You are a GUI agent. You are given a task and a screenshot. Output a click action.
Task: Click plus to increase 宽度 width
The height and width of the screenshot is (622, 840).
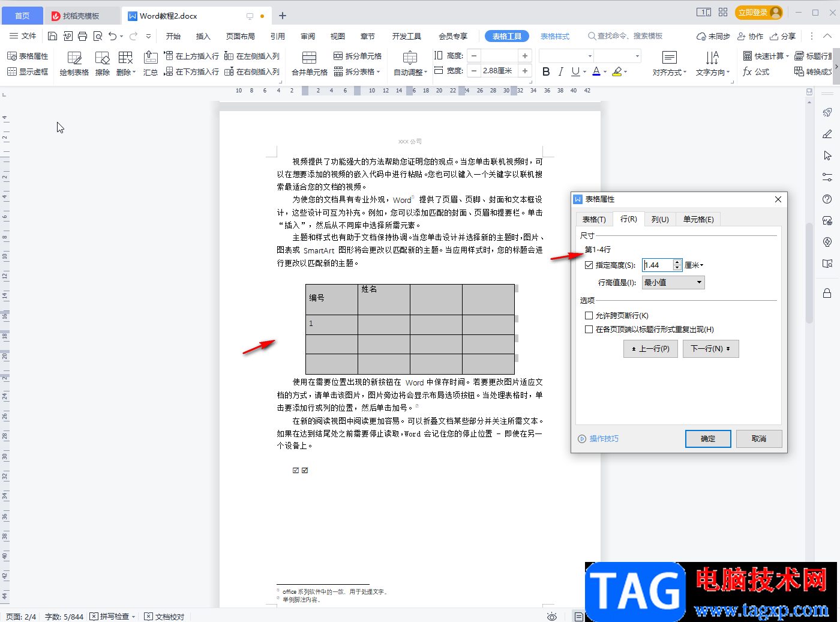click(525, 71)
